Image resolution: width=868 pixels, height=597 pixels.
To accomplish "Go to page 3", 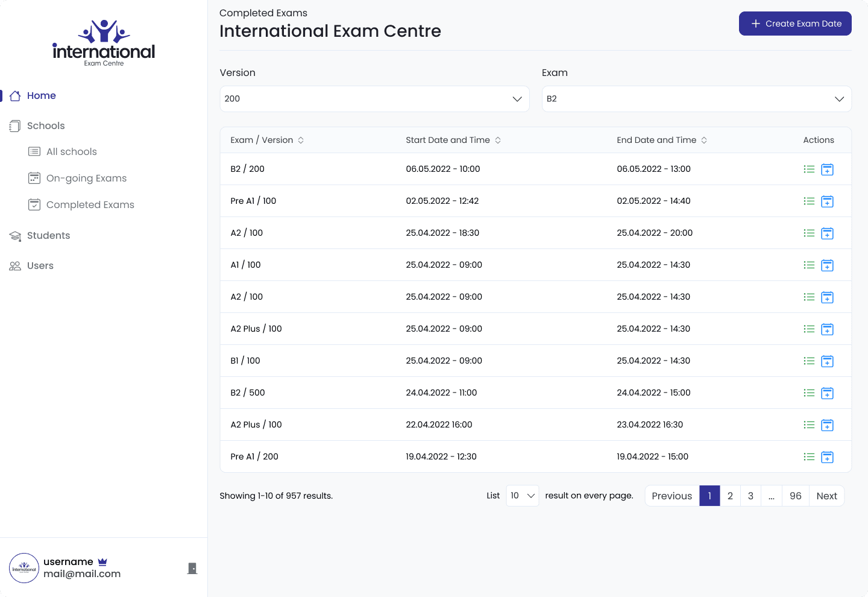I will click(750, 496).
